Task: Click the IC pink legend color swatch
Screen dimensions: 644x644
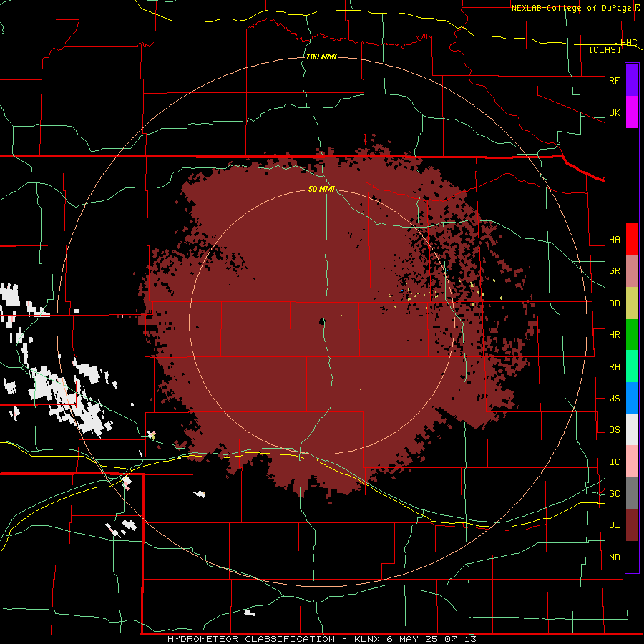Action: [632, 462]
